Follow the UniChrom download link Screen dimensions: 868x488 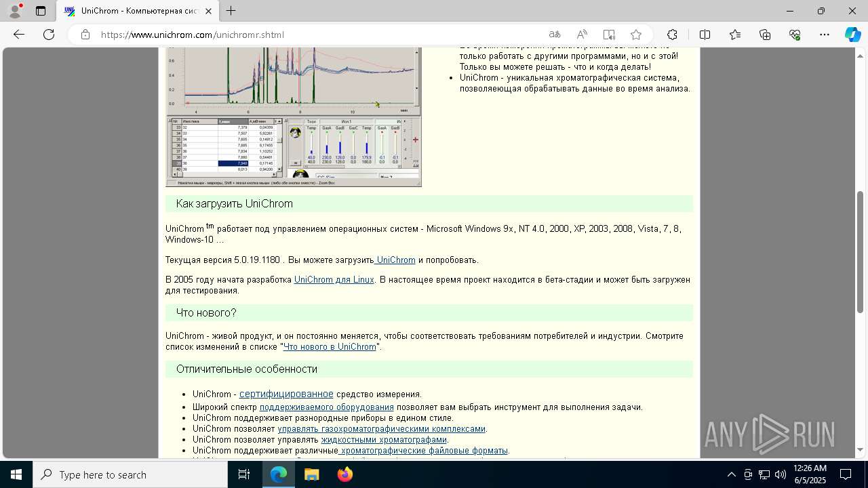tap(395, 260)
